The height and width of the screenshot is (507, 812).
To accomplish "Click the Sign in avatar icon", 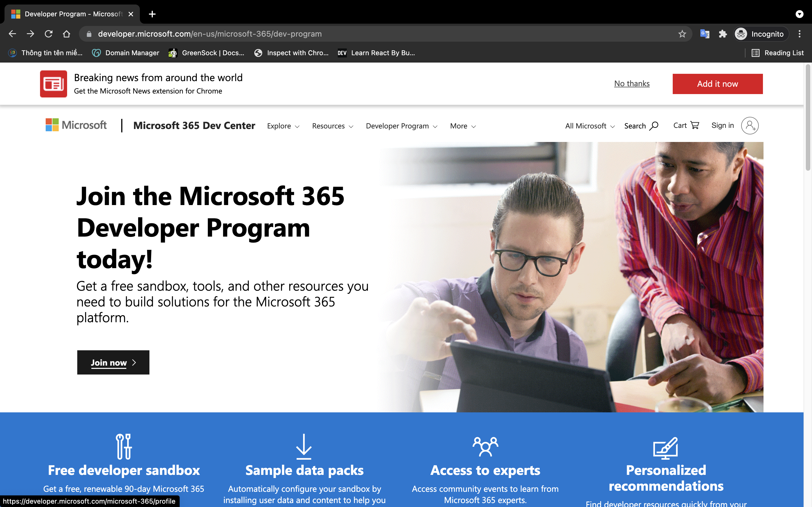I will click(750, 125).
